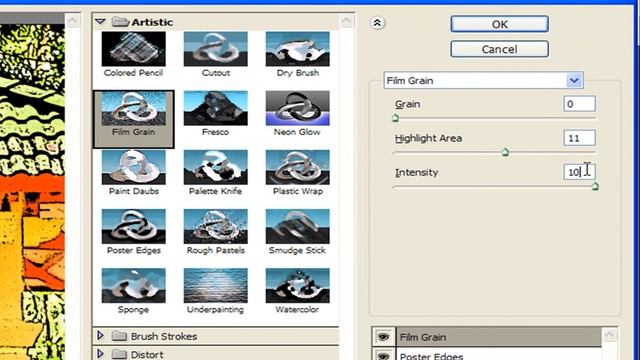Apply the Watercolor filter thumbnail
The image size is (640, 360).
(298, 286)
